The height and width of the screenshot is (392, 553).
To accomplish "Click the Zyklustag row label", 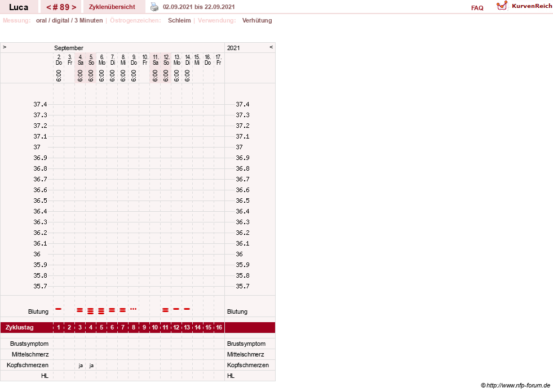I will [x=19, y=327].
